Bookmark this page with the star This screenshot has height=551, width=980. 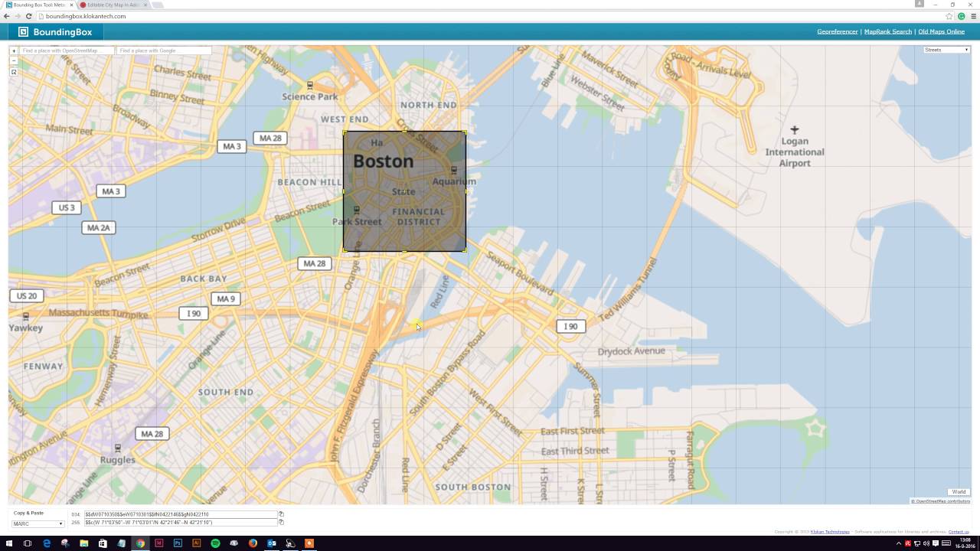[x=949, y=16]
